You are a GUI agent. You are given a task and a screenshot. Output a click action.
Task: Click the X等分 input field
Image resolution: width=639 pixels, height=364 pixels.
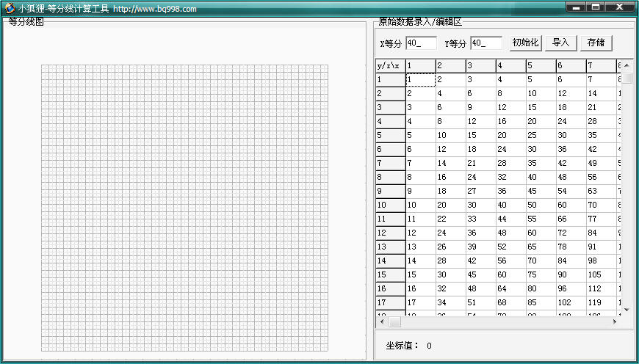coord(421,43)
